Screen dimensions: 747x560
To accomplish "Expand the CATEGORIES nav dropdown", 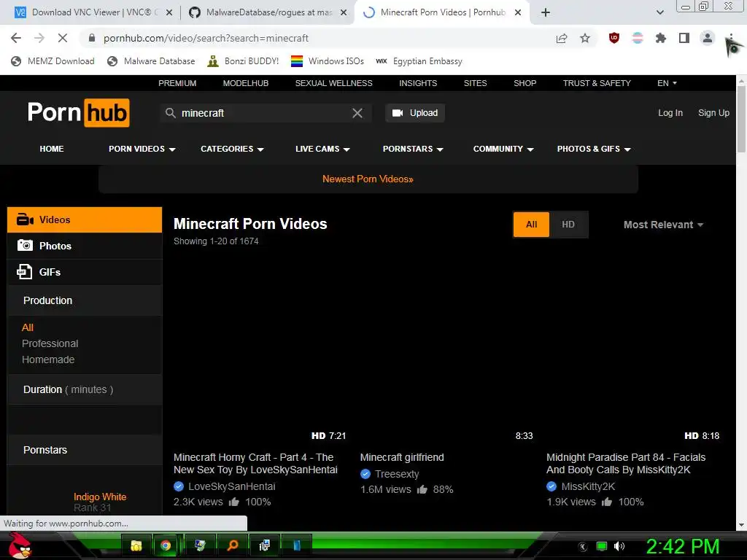I will click(232, 149).
